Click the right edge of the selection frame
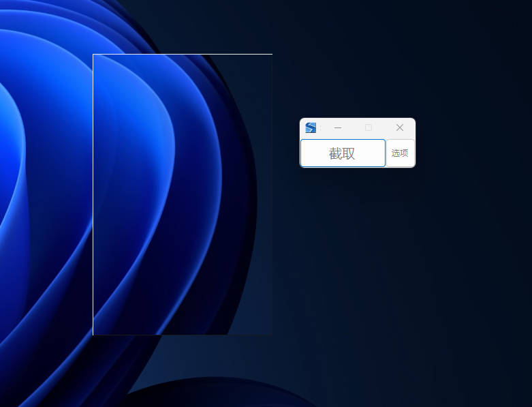This screenshot has width=532, height=407. tap(272, 194)
